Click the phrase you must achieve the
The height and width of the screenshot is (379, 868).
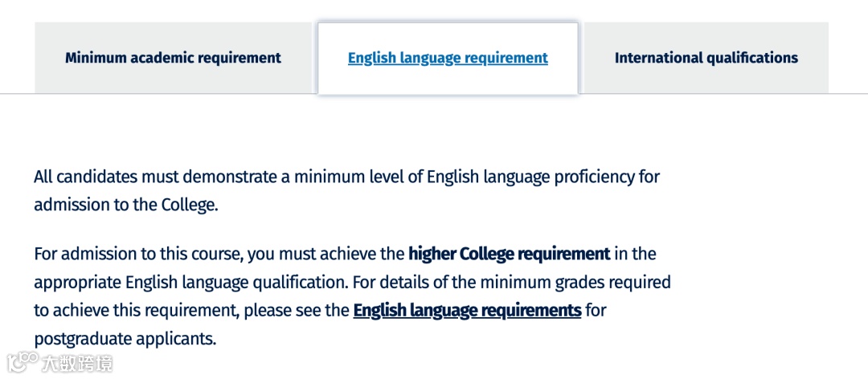point(326,254)
